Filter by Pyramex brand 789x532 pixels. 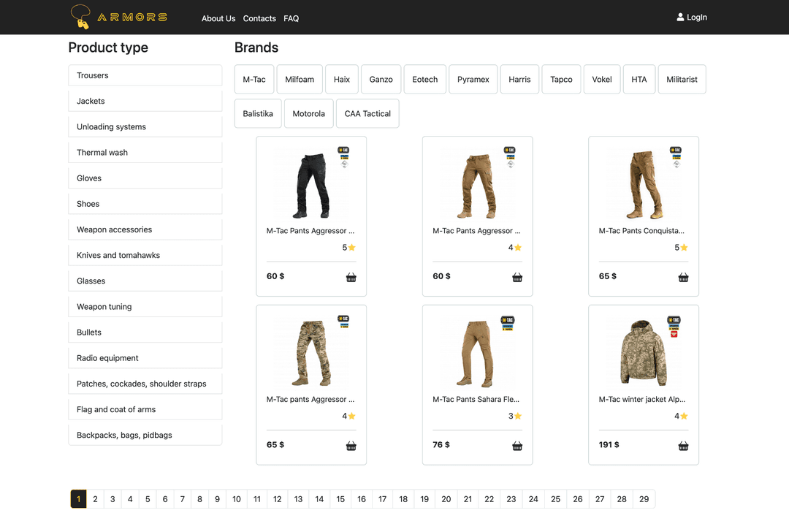pos(473,79)
